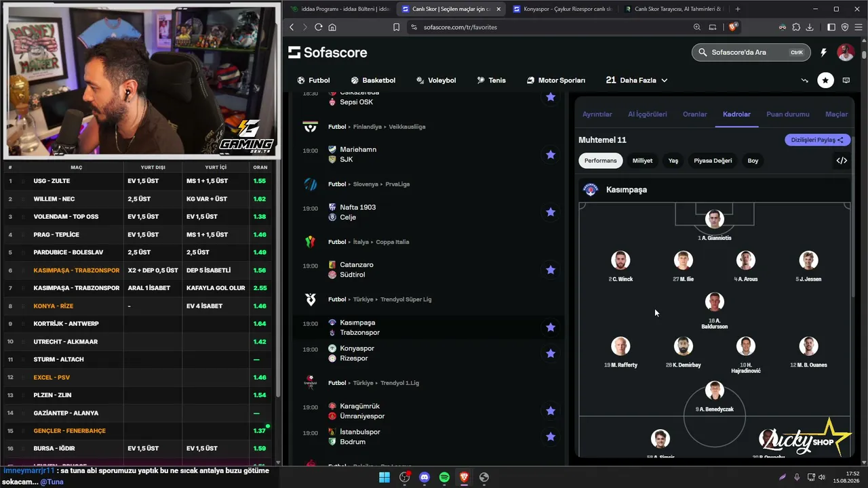Open player A. Benedyczak on the pitch
Screen dimensions: 868x488
point(714,390)
